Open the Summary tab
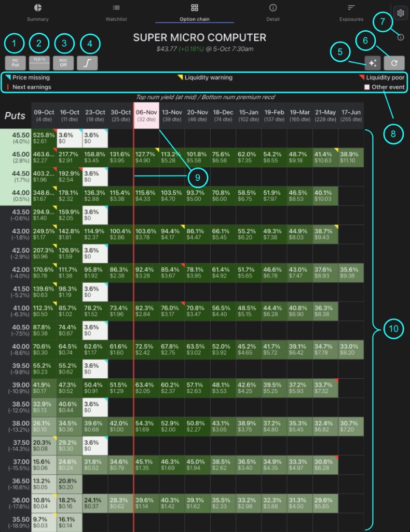The image size is (410, 532). tap(37, 12)
